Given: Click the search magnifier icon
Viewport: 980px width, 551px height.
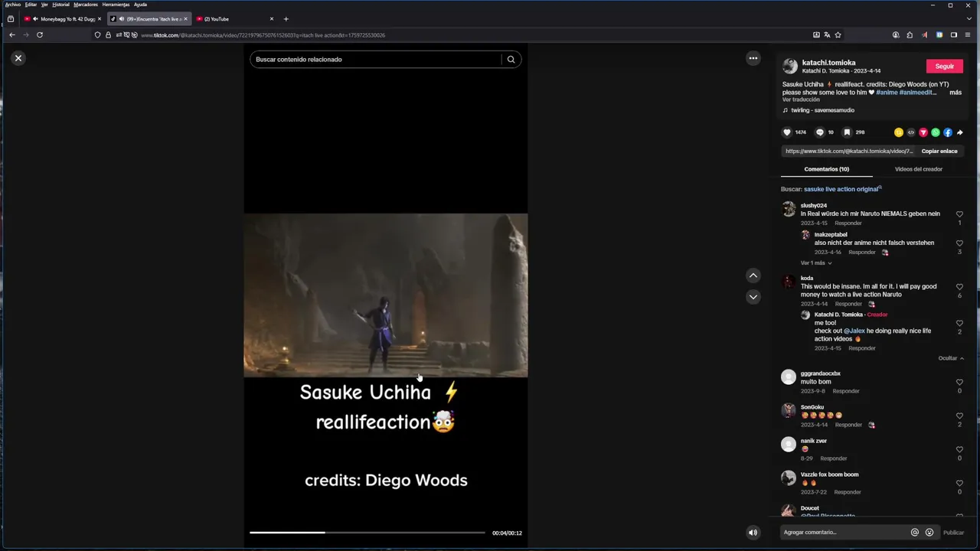Looking at the screenshot, I should point(511,59).
